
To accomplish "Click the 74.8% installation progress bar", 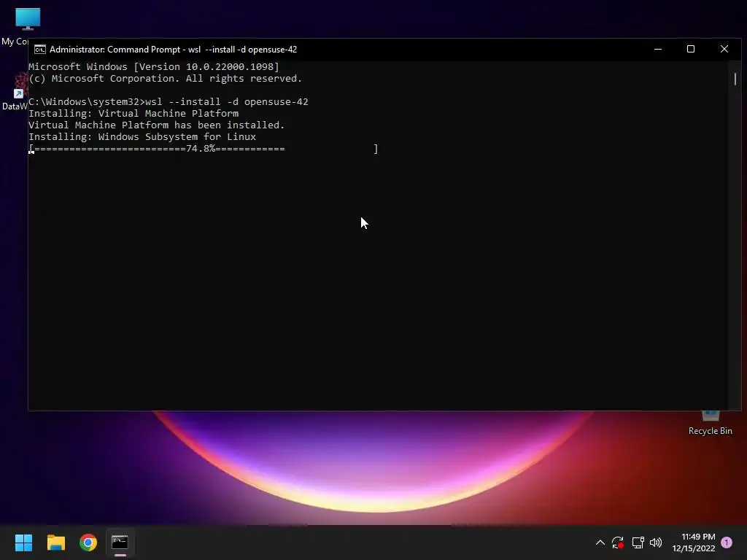I will tap(204, 149).
